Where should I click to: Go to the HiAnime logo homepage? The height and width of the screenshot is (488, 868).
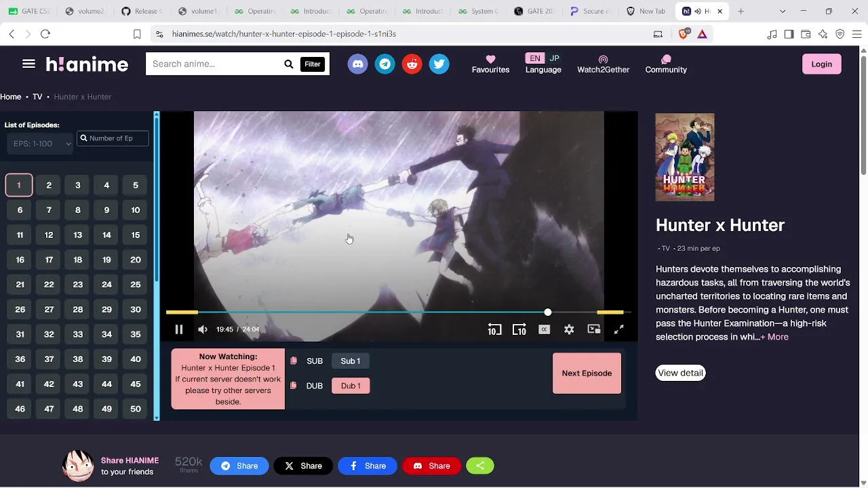(x=87, y=64)
